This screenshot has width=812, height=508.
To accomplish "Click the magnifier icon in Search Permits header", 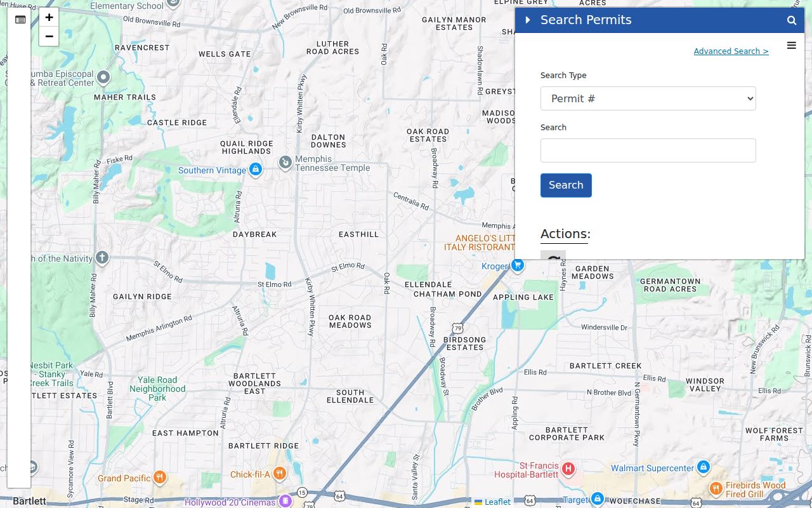I will coord(792,20).
